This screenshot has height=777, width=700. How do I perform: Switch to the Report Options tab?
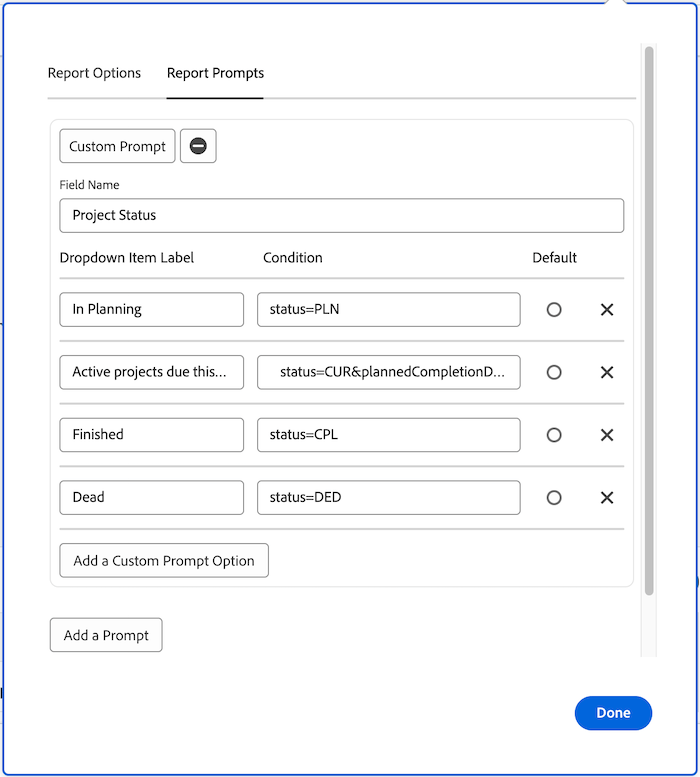pyautogui.click(x=94, y=73)
